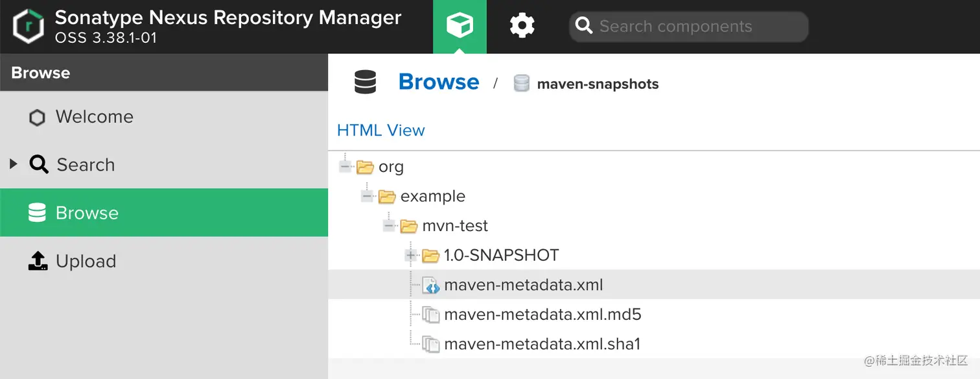Click the Browse sidebar panel header

tap(164, 73)
